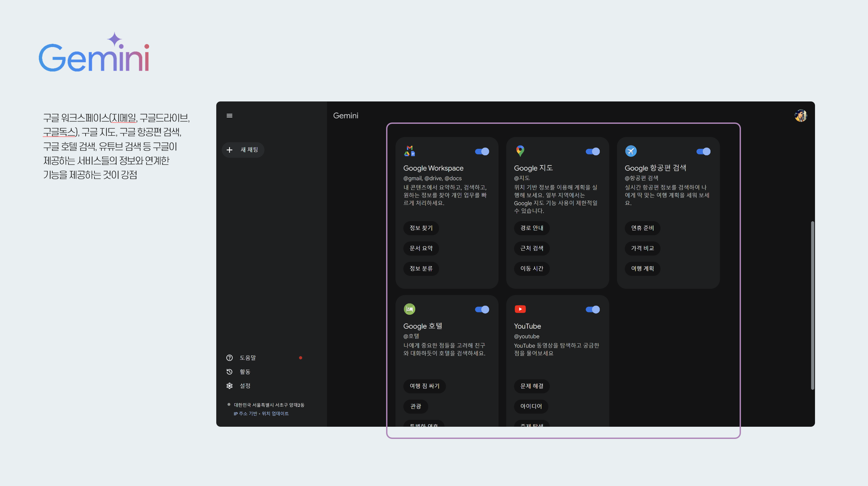868x486 pixels.
Task: Click the 문서 요약 chip
Action: point(421,248)
